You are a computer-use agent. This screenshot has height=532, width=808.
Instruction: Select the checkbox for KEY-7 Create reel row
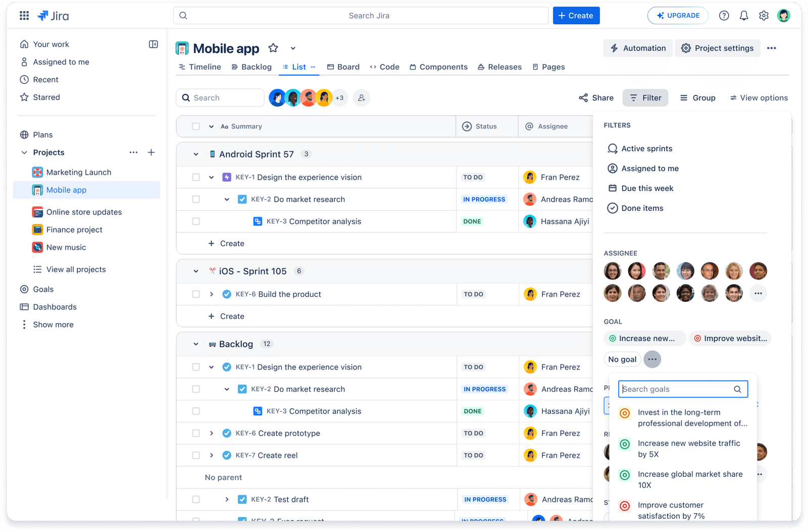[x=196, y=455]
